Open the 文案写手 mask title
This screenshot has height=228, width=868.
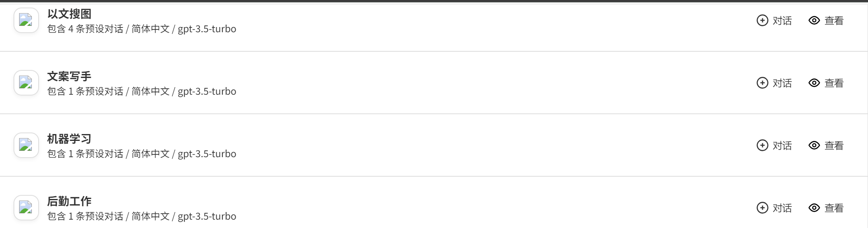pyautogui.click(x=69, y=76)
